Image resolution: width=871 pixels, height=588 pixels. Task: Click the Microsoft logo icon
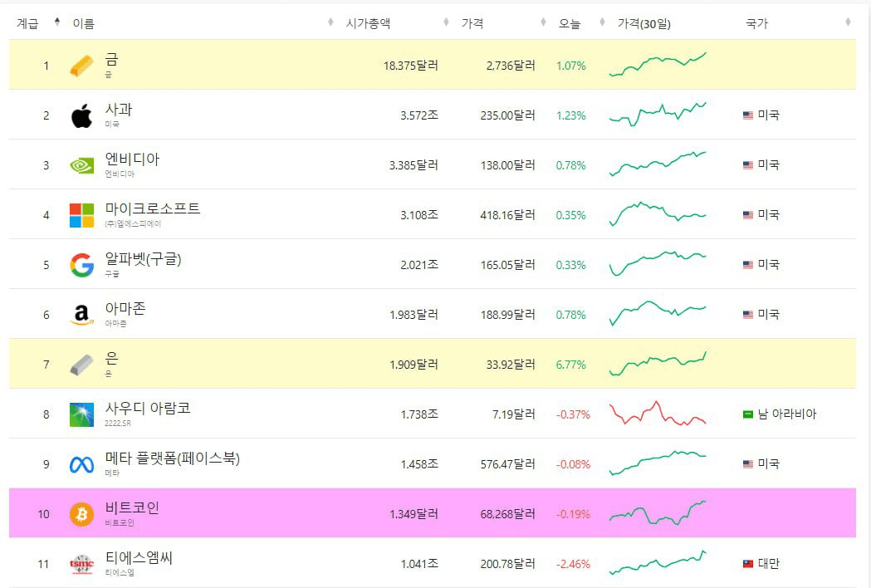click(x=81, y=215)
